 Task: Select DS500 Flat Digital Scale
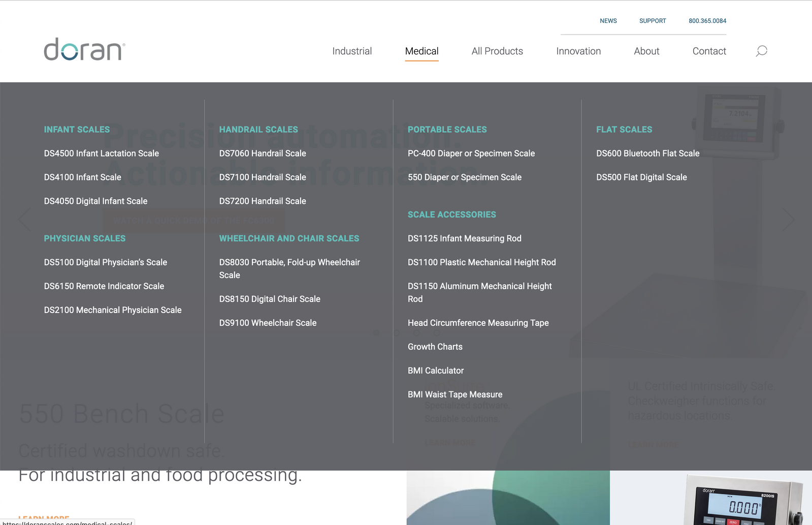coord(641,177)
